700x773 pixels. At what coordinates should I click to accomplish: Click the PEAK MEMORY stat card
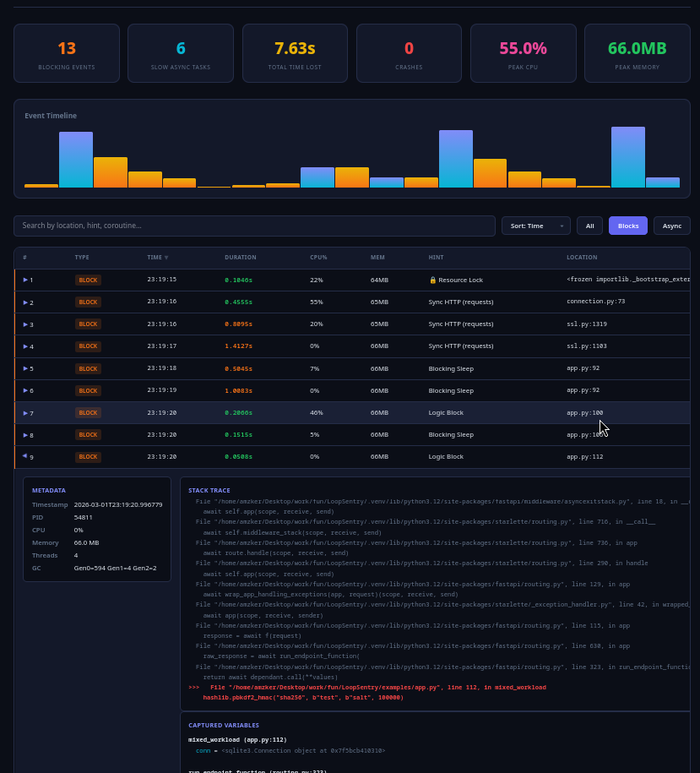point(637,52)
